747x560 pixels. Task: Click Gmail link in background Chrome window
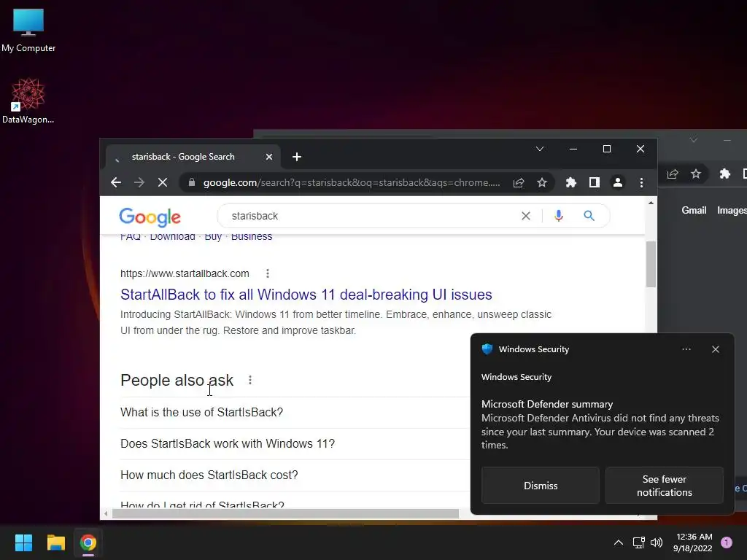[694, 210]
